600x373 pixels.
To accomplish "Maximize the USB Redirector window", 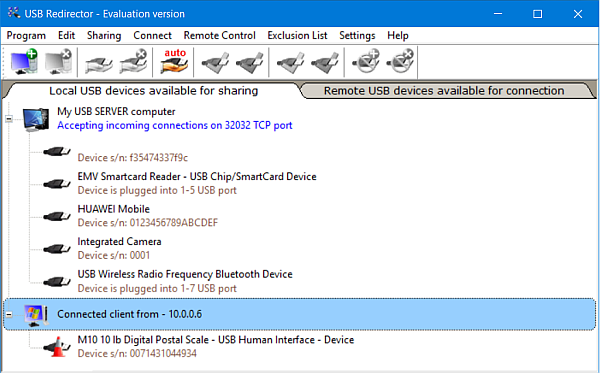I will point(537,14).
